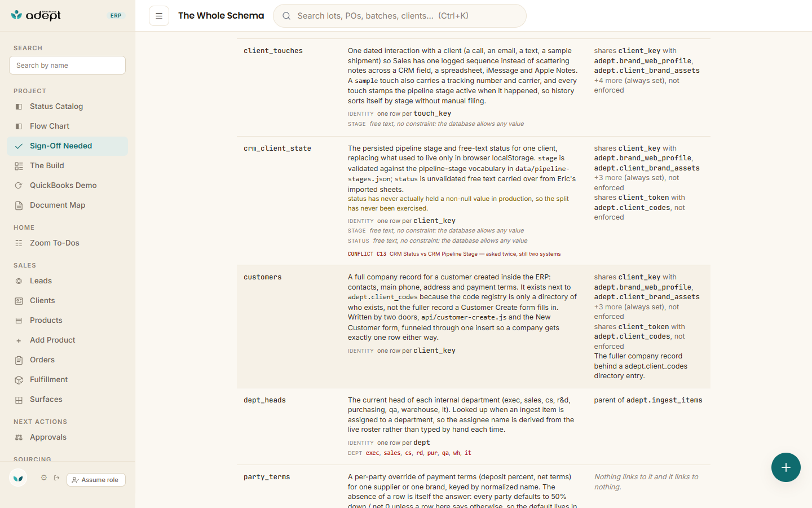812x508 pixels.
Task: Click the dept_heads table name
Action: coord(264,400)
